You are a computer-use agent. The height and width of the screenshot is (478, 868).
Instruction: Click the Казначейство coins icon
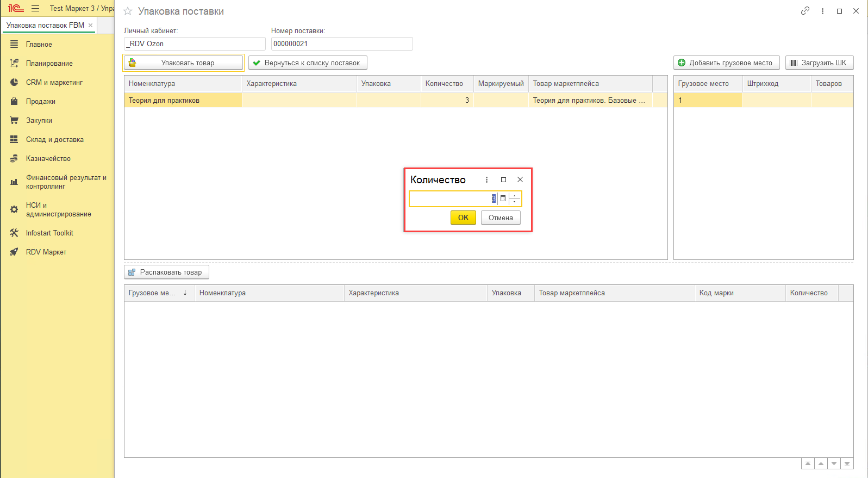(14, 158)
